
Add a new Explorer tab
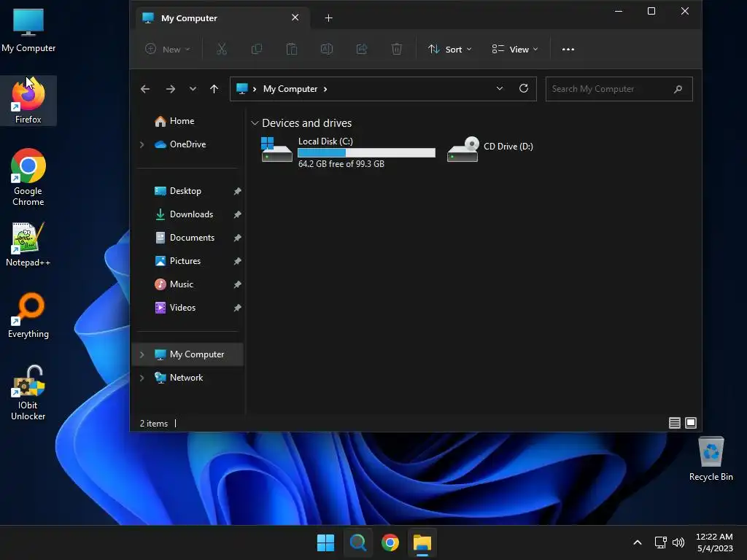(328, 18)
